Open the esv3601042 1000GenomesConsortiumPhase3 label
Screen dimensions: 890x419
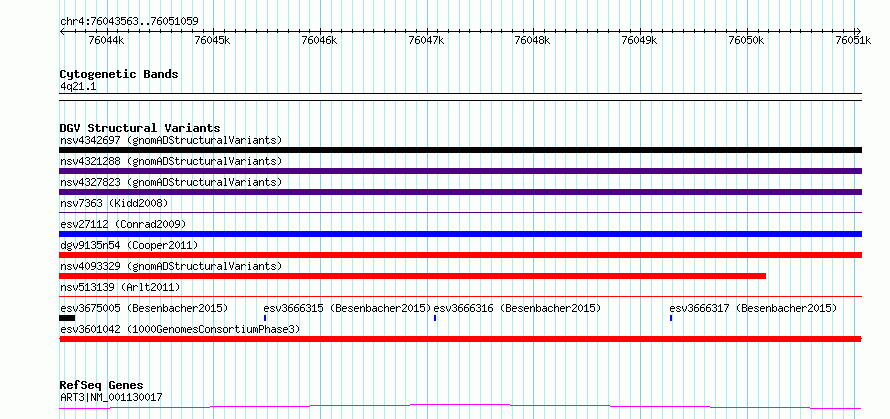tap(180, 329)
